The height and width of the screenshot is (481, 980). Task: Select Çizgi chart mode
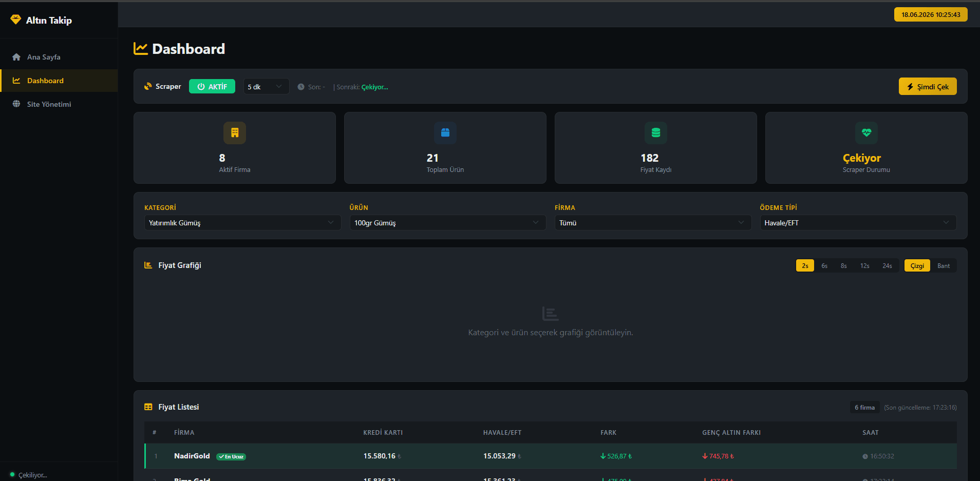[917, 266]
